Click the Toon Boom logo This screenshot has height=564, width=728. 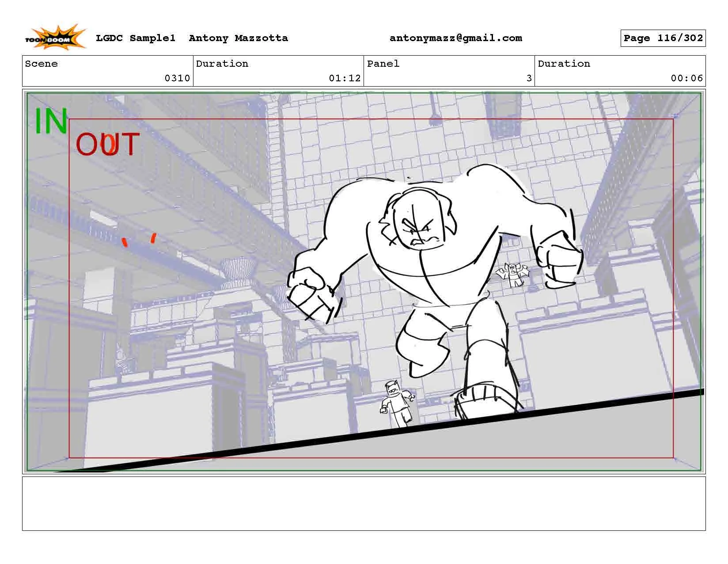pos(55,38)
